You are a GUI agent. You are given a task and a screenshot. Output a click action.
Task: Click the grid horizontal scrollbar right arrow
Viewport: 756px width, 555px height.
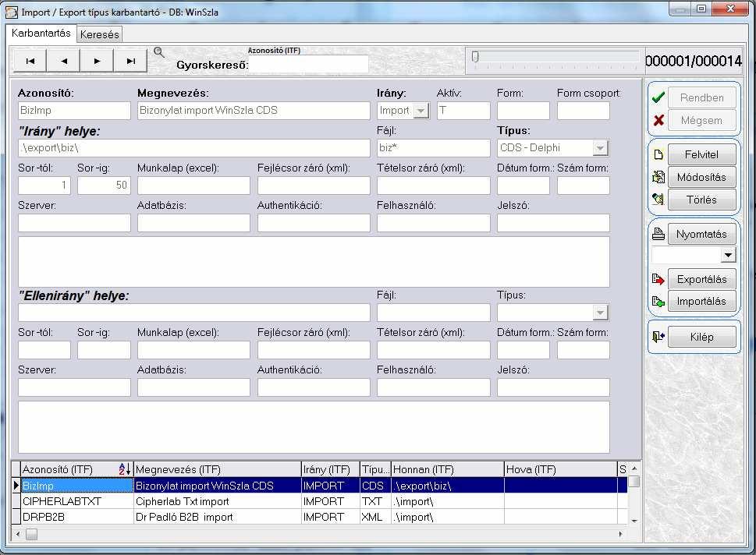tap(620, 534)
